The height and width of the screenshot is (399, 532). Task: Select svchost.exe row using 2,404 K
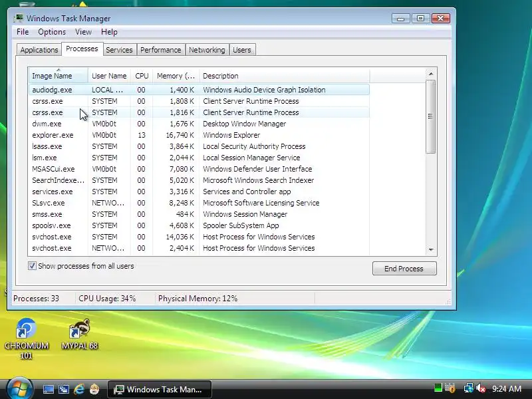point(199,248)
